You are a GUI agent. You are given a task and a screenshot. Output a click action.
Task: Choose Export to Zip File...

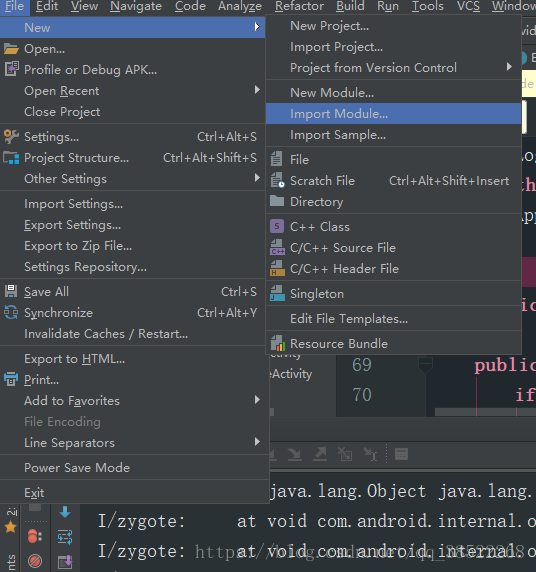pos(132,246)
